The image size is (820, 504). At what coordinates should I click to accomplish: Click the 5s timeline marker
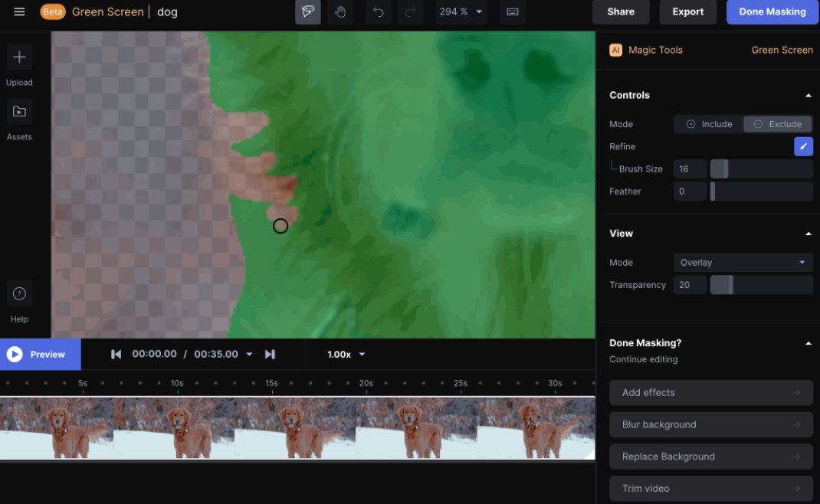[83, 383]
